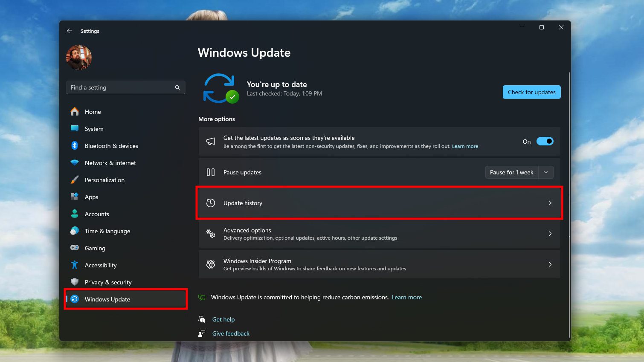
Task: Click the search magnifier icon
Action: click(177, 87)
